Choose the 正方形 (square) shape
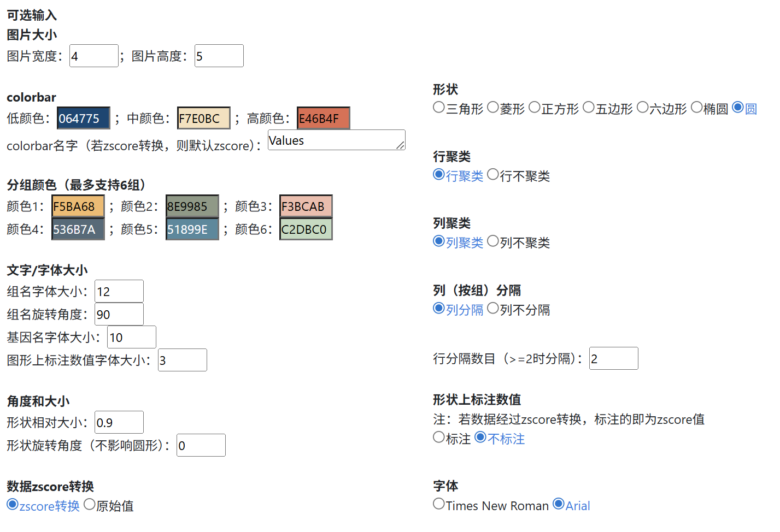780x532 pixels. point(534,108)
